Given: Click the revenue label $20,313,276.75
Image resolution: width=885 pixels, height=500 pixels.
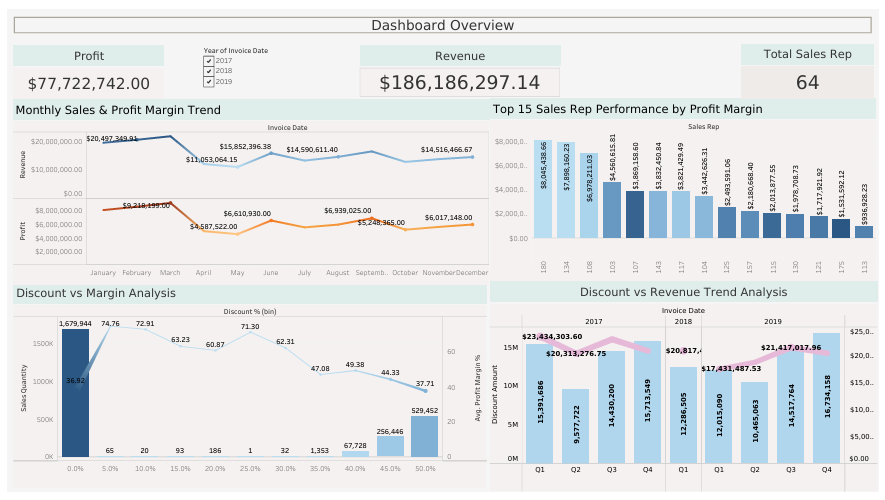Looking at the screenshot, I should click(576, 354).
